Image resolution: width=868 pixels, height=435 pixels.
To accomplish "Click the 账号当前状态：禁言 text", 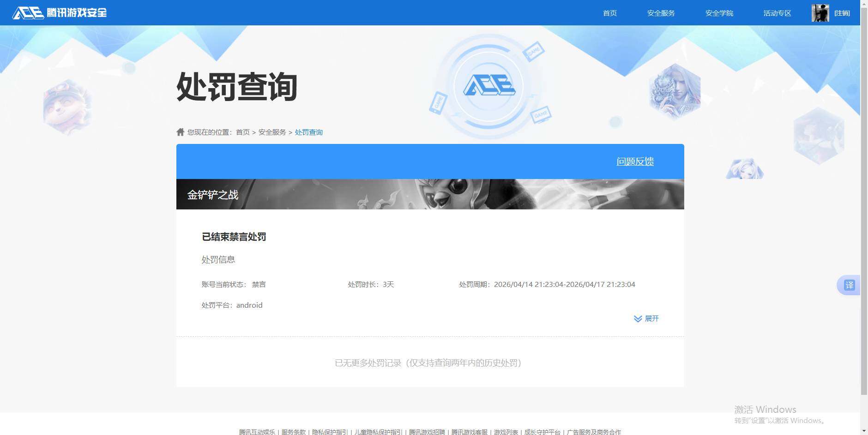I will 234,285.
